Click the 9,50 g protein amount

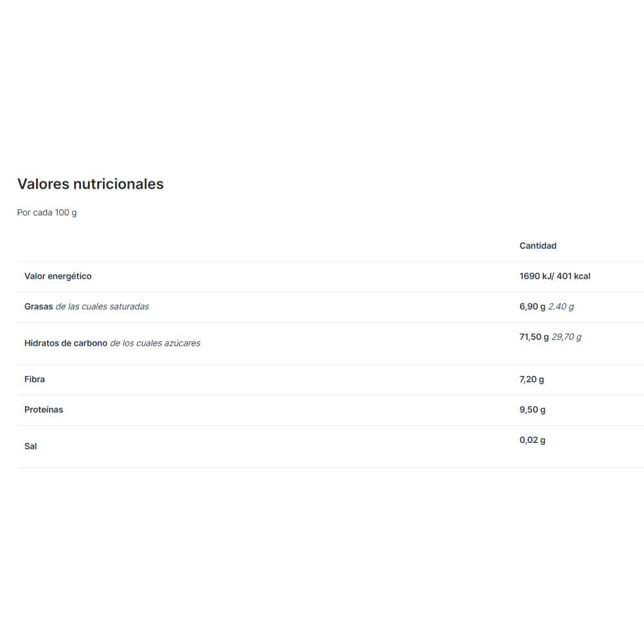[533, 410]
